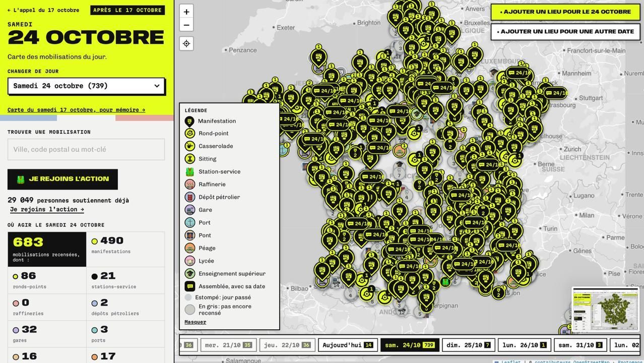Viewport: 644px width, 363px height.
Task: Click the Casserolade legend icon
Action: pyautogui.click(x=189, y=146)
